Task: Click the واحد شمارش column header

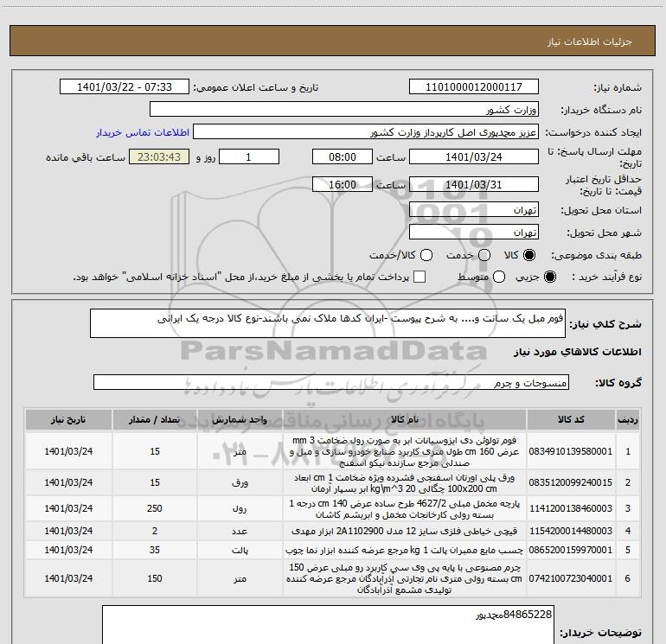Action: tap(240, 420)
